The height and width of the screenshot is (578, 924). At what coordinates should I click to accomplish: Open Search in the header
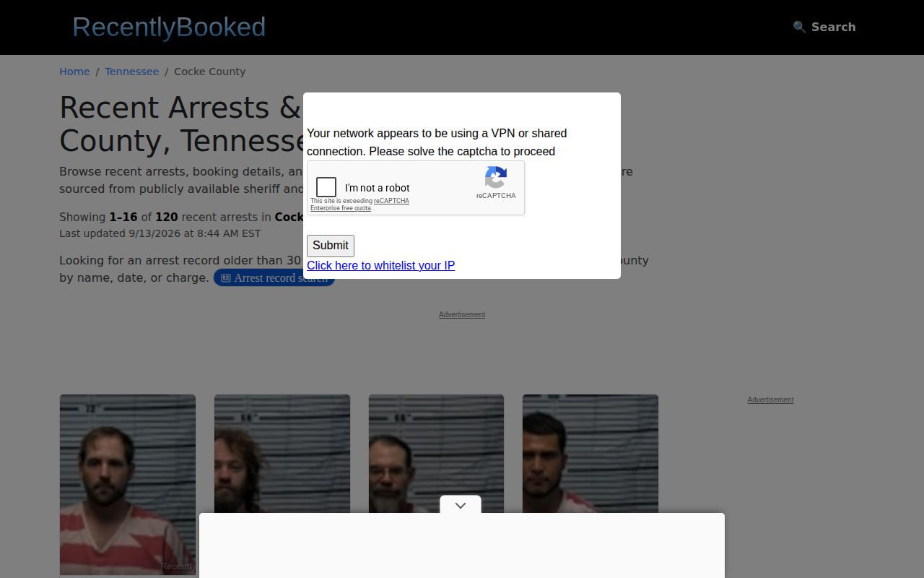[824, 27]
